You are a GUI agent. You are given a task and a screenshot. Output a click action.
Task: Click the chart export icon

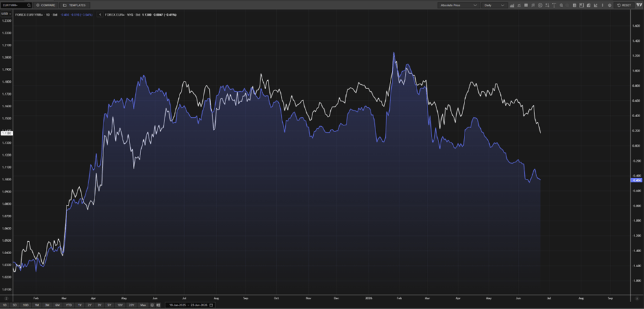click(595, 5)
